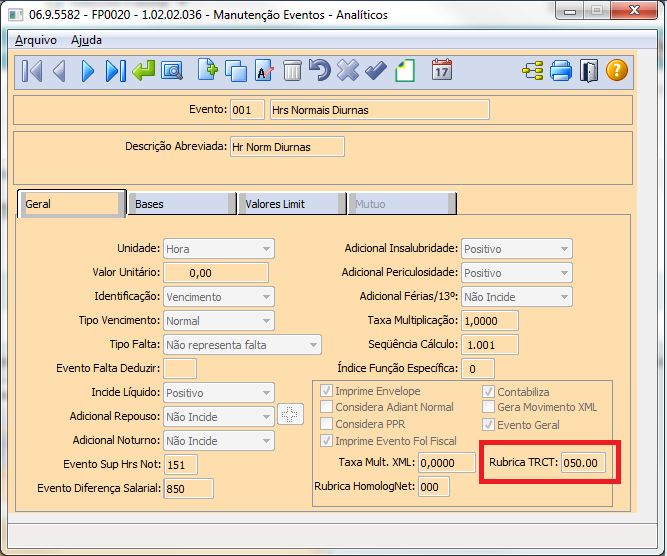The width and height of the screenshot is (667, 556).
Task: Go to previous record arrow
Action: pos(59,71)
